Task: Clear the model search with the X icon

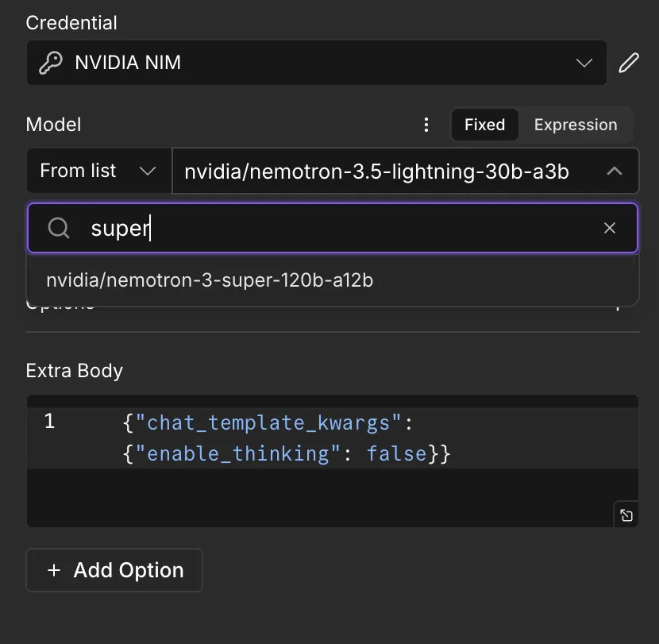Action: point(610,228)
